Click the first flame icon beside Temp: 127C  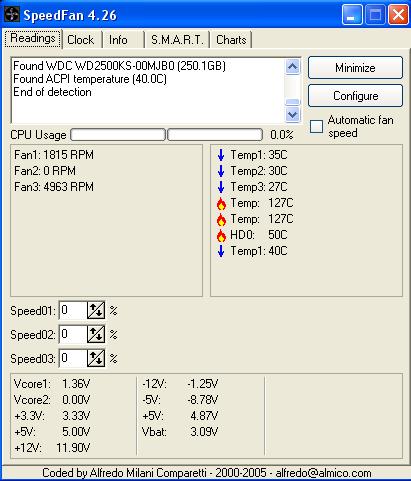tap(221, 203)
